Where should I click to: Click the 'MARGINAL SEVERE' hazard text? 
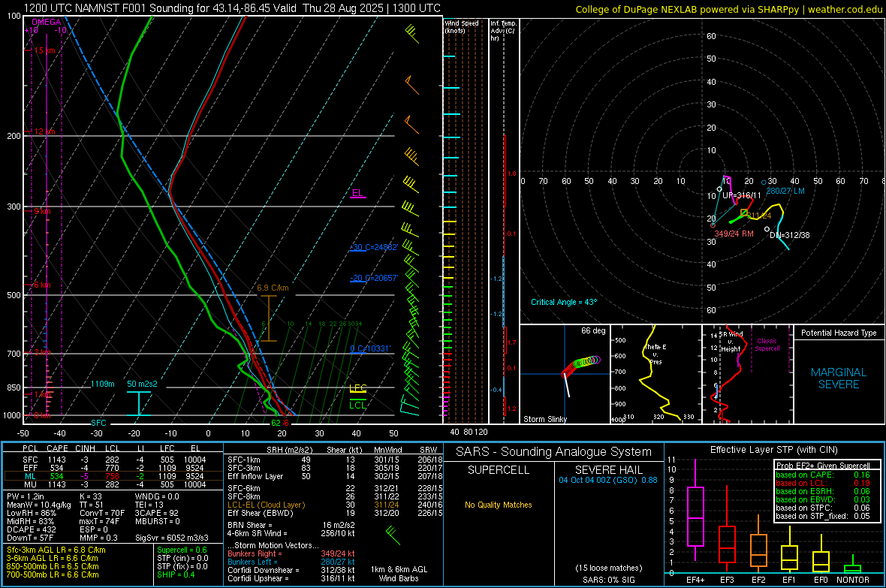[x=839, y=378]
